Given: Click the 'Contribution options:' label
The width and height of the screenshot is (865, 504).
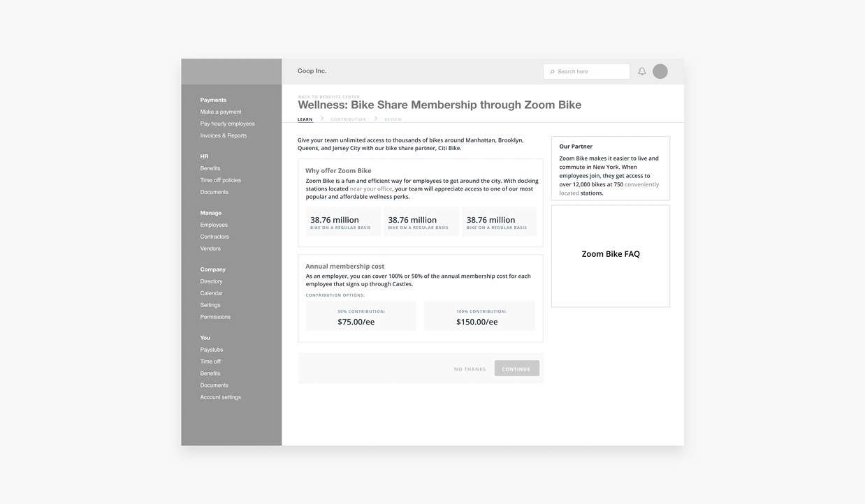Looking at the screenshot, I should 335,295.
